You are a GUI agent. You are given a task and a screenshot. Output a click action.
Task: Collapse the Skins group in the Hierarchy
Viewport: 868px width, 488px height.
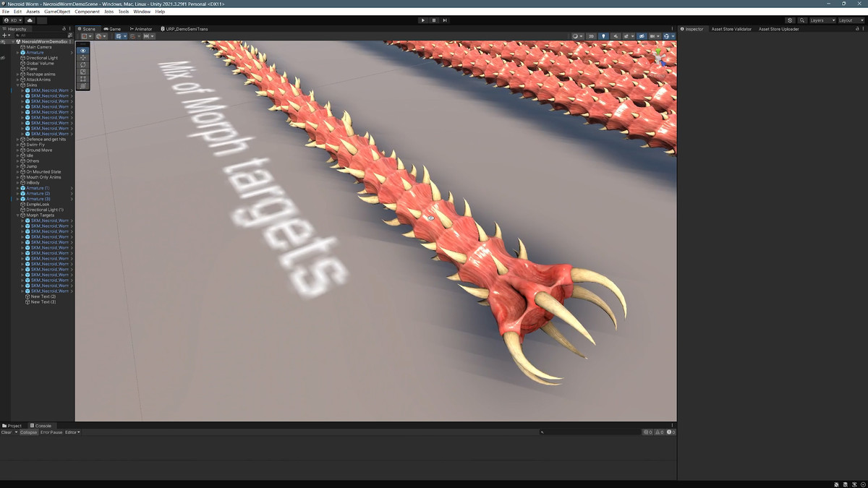[18, 85]
